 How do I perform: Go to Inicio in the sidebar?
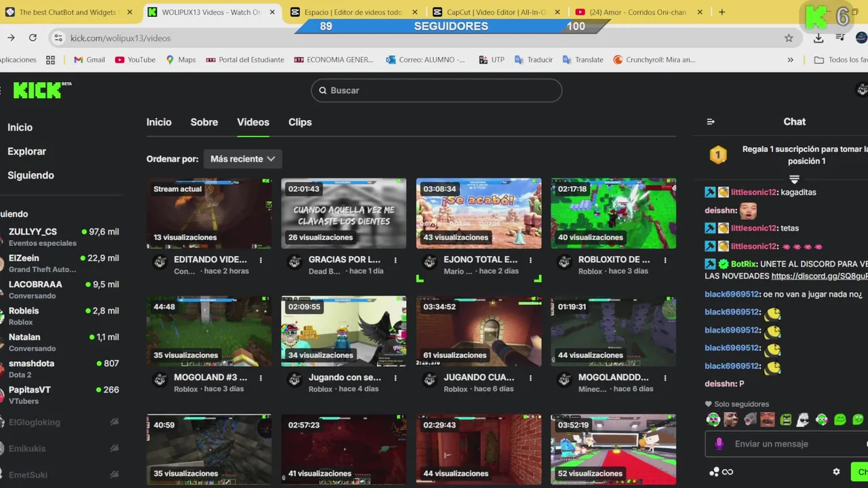coord(20,127)
